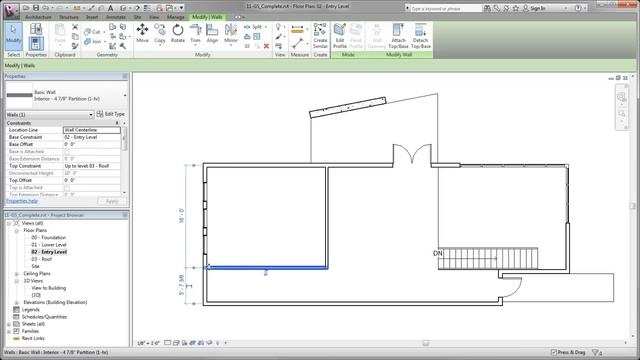
Task: Click the Mirror tool
Action: (231, 33)
